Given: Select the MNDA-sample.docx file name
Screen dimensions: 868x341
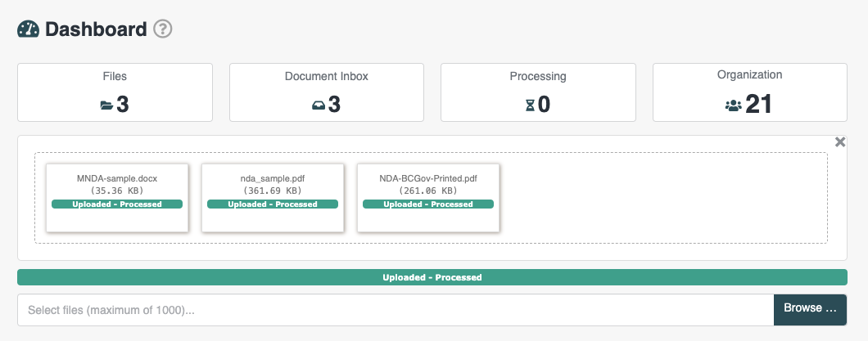Looking at the screenshot, I should [x=117, y=177].
